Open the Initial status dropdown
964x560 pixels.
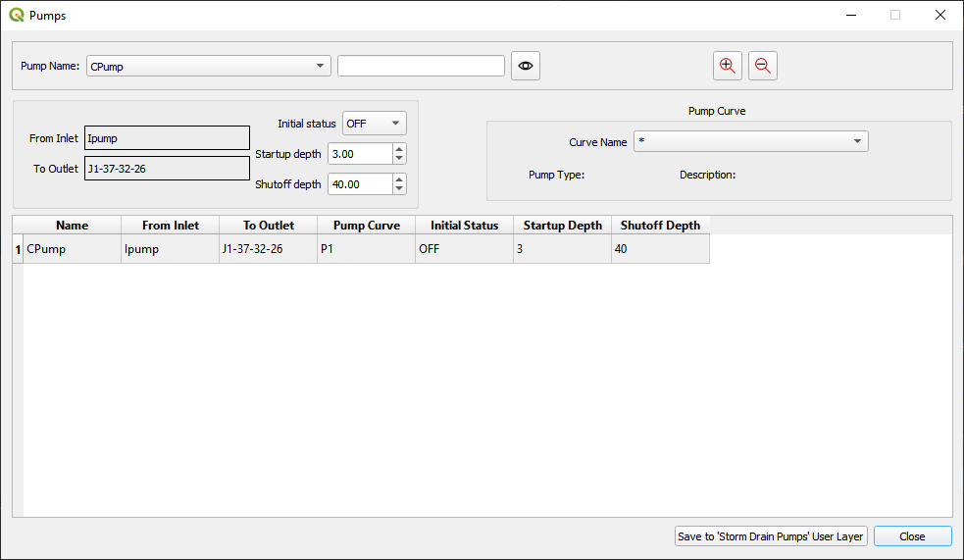click(x=374, y=124)
